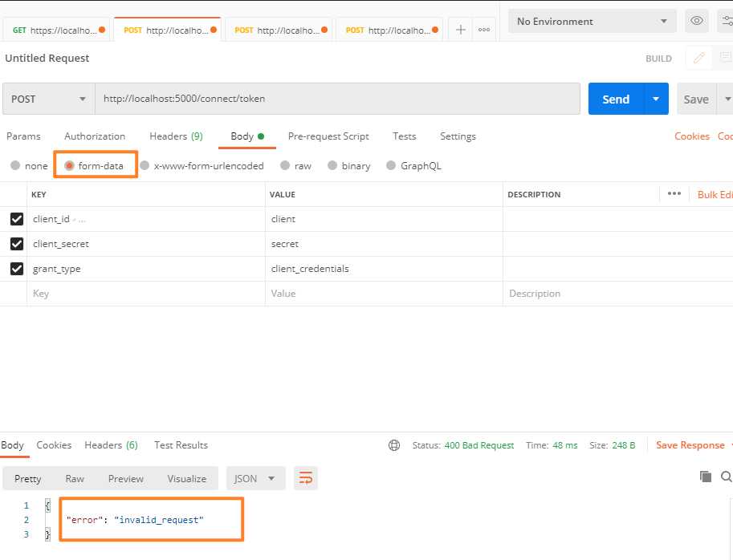Click the client_id key cell
Image resolution: width=733 pixels, height=560 pixels.
[146, 219]
